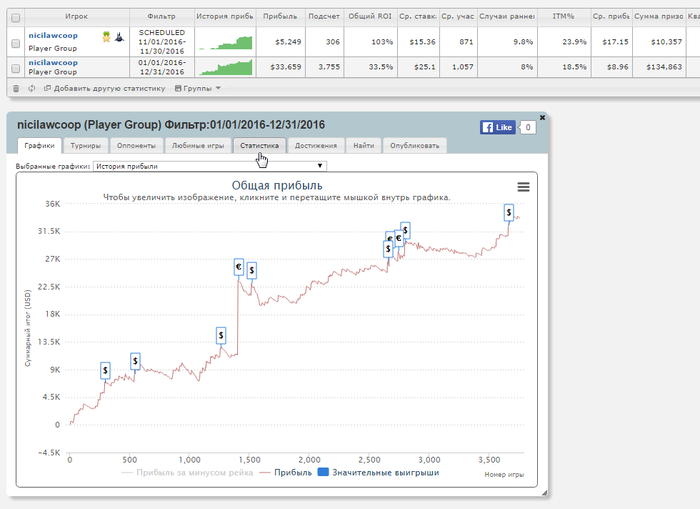Image resolution: width=700 pixels, height=509 pixels.
Task: Open the Выбранные графики dropdown
Action: (x=209, y=166)
